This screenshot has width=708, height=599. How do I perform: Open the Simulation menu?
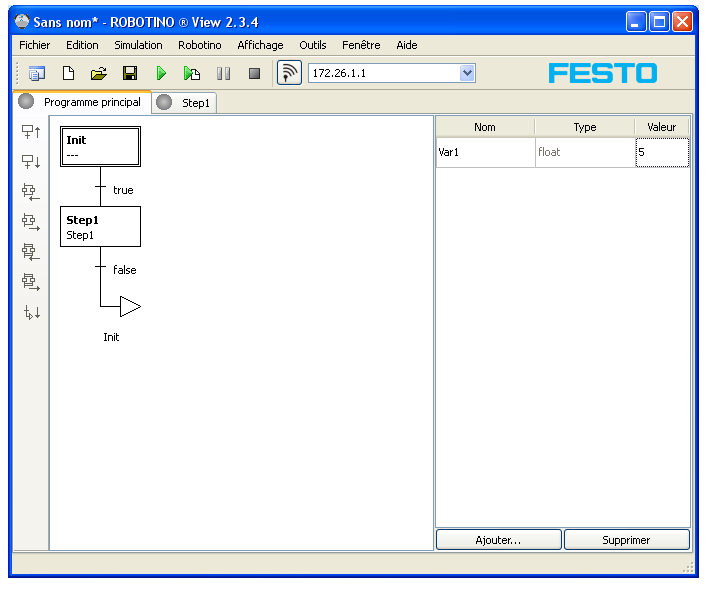click(x=138, y=45)
